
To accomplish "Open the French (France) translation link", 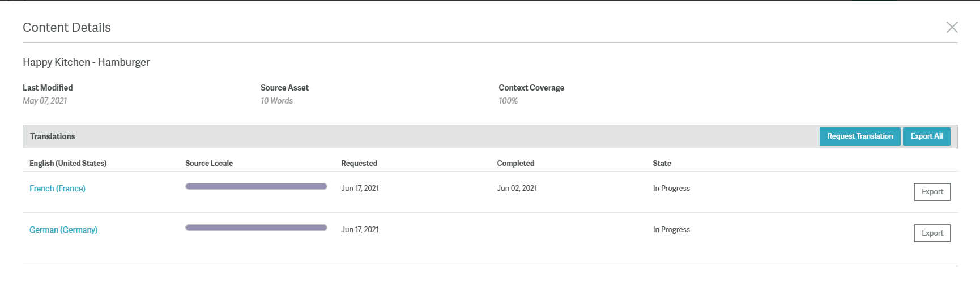I will click(57, 189).
